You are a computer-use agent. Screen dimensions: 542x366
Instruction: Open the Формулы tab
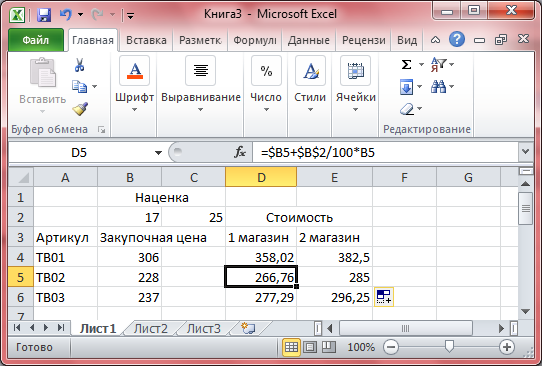coord(255,40)
